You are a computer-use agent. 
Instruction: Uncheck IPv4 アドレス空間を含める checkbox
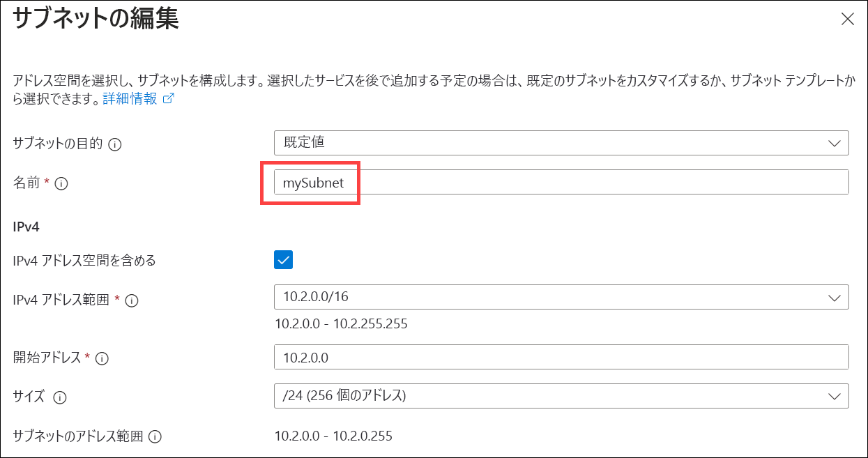click(284, 260)
